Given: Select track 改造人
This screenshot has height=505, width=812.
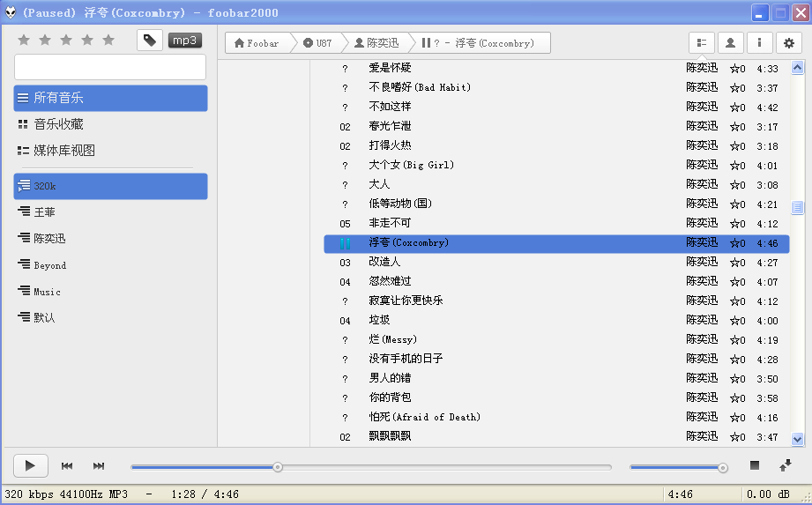Looking at the screenshot, I should coord(556,263).
